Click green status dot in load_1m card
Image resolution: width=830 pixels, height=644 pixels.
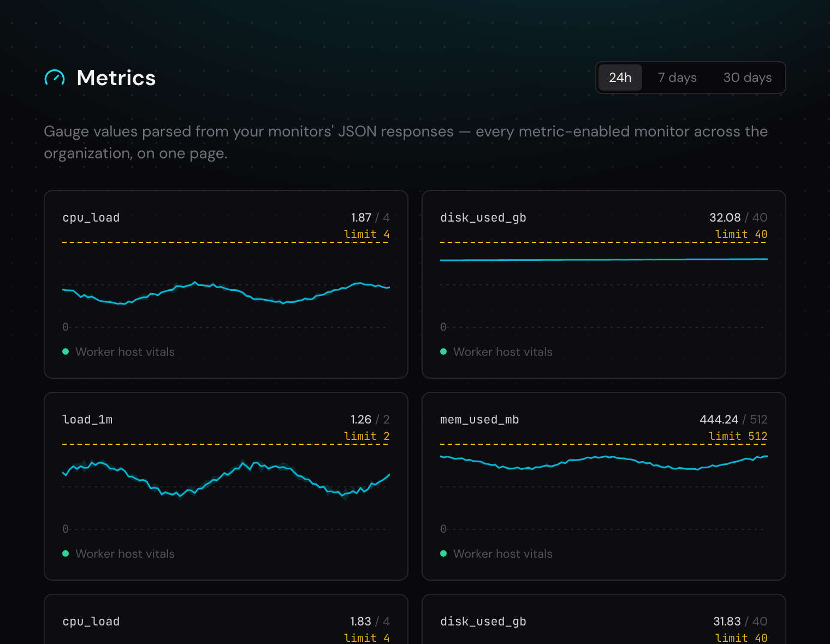point(66,553)
